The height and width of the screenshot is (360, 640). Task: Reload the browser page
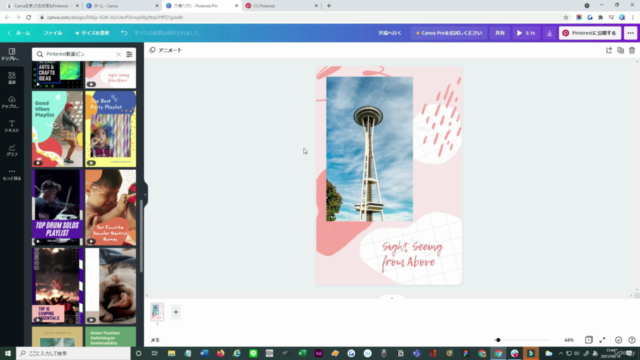[29, 17]
